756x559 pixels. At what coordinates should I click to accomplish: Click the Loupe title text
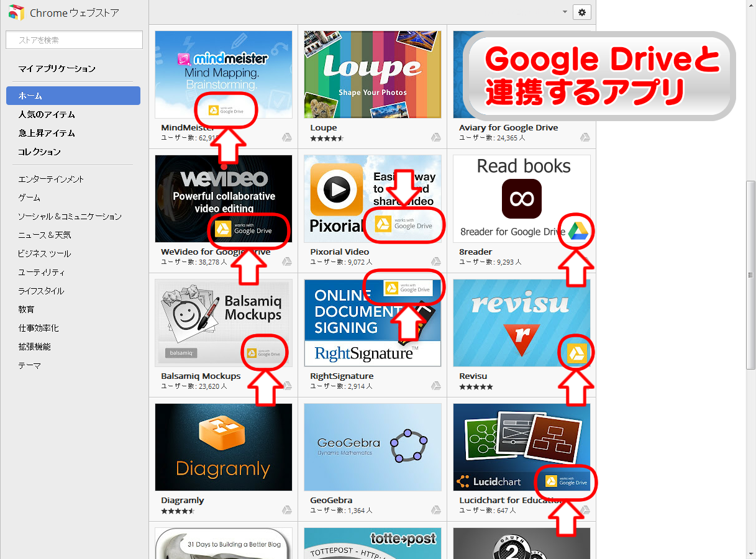point(324,128)
